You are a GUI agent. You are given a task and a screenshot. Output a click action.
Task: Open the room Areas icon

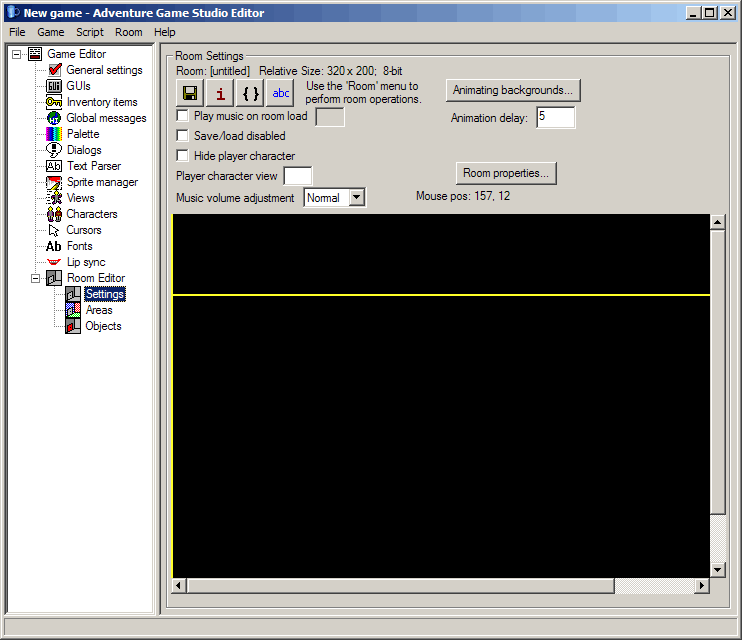pyautogui.click(x=73, y=310)
